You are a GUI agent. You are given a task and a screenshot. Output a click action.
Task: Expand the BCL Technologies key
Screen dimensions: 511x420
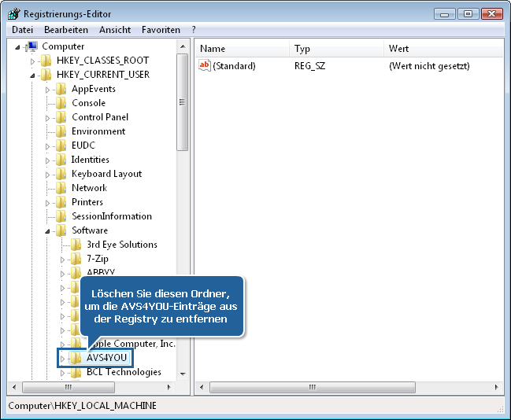click(x=62, y=373)
